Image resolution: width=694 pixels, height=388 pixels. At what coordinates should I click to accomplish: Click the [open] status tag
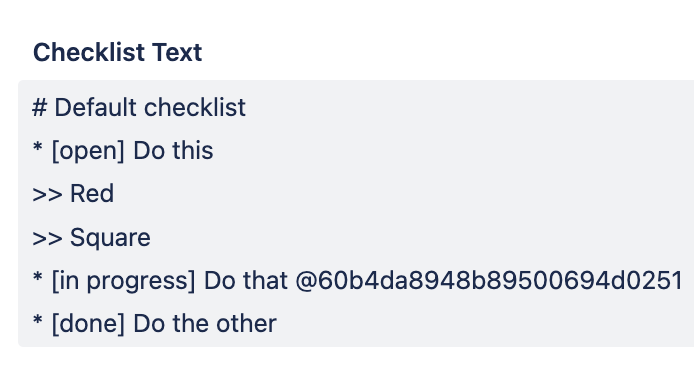point(88,151)
